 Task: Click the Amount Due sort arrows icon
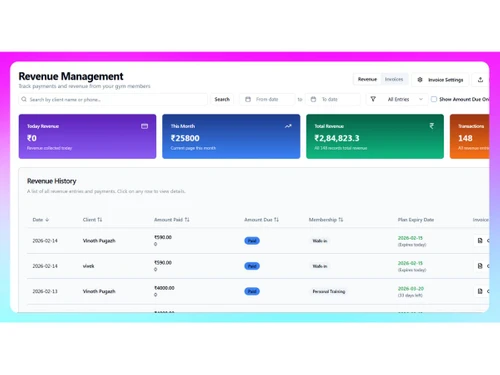pos(276,220)
